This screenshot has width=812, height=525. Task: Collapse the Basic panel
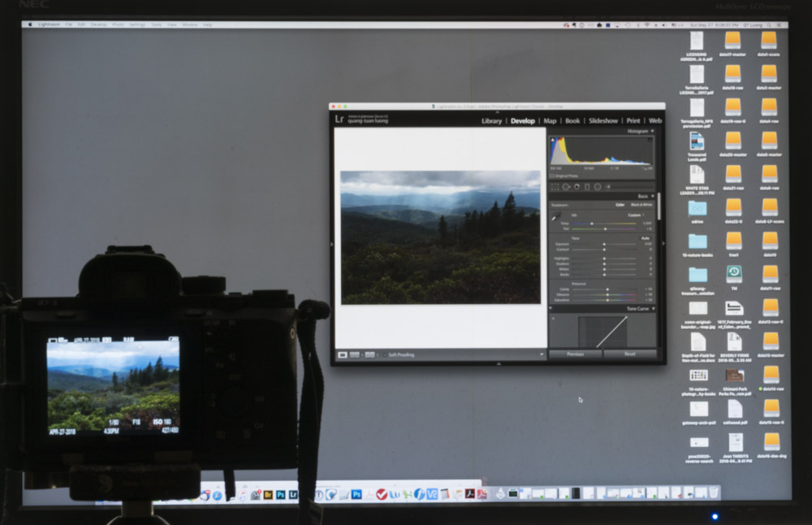coord(653,197)
